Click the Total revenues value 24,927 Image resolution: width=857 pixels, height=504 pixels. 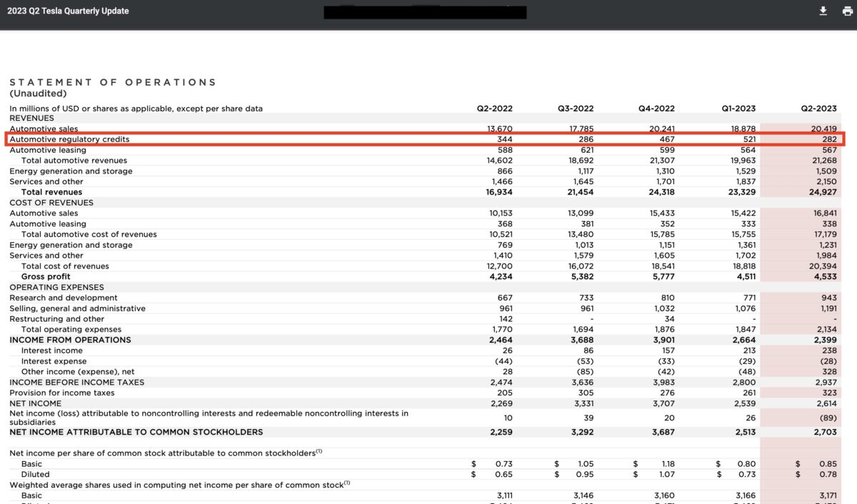click(x=823, y=192)
